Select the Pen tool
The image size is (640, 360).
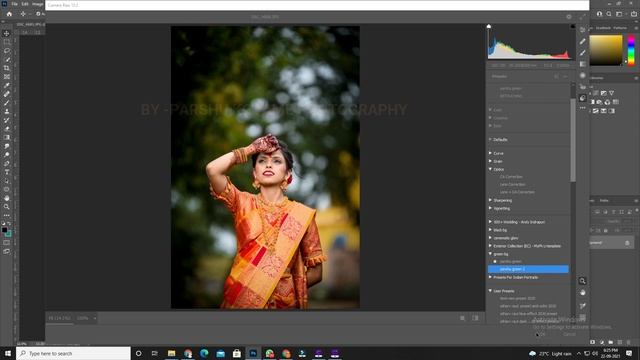point(7,163)
